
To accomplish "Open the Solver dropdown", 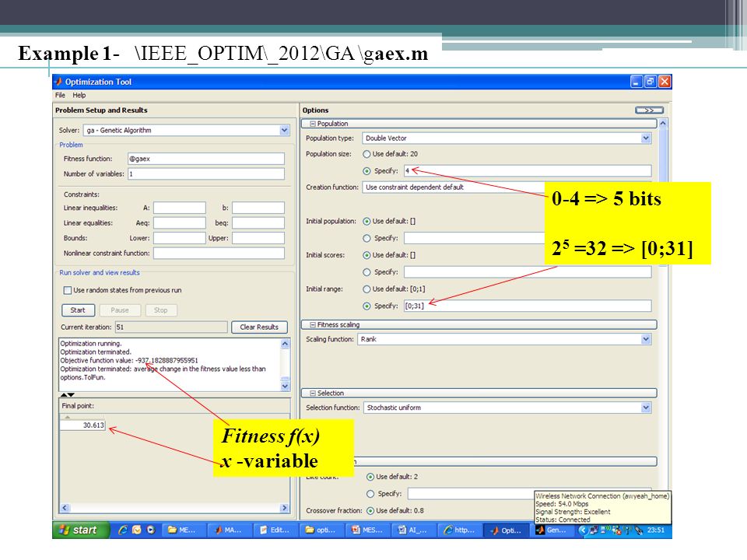I will click(285, 130).
